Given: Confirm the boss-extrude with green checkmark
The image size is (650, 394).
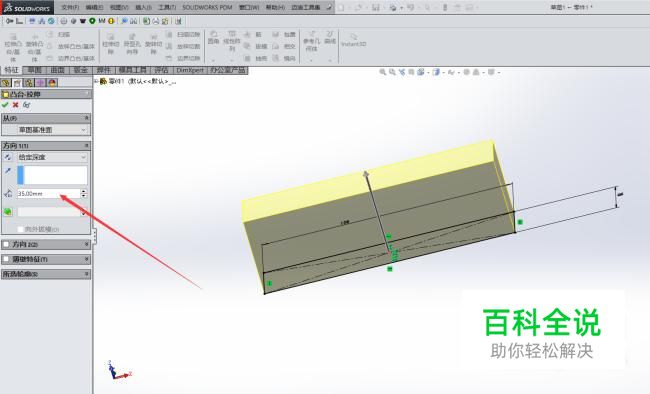Looking at the screenshot, I should point(5,105).
